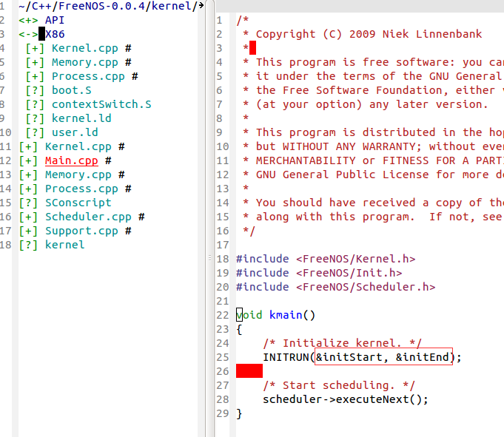
Task: Click the &initEnd argument
Action: pos(422,357)
